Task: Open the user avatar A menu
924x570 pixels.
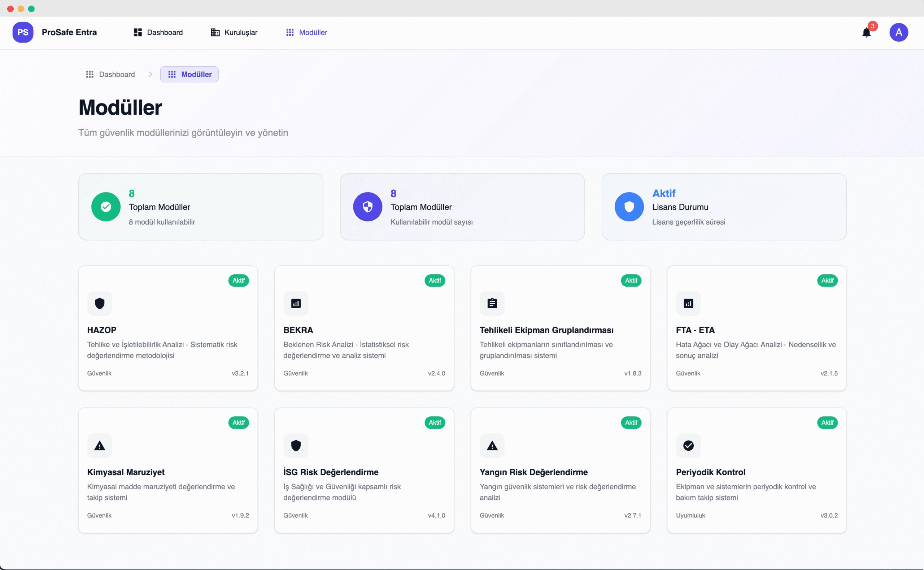Action: point(898,32)
